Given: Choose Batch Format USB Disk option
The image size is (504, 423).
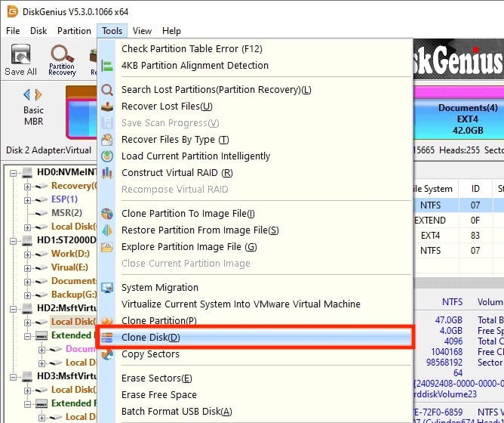Looking at the screenshot, I should click(x=177, y=412).
